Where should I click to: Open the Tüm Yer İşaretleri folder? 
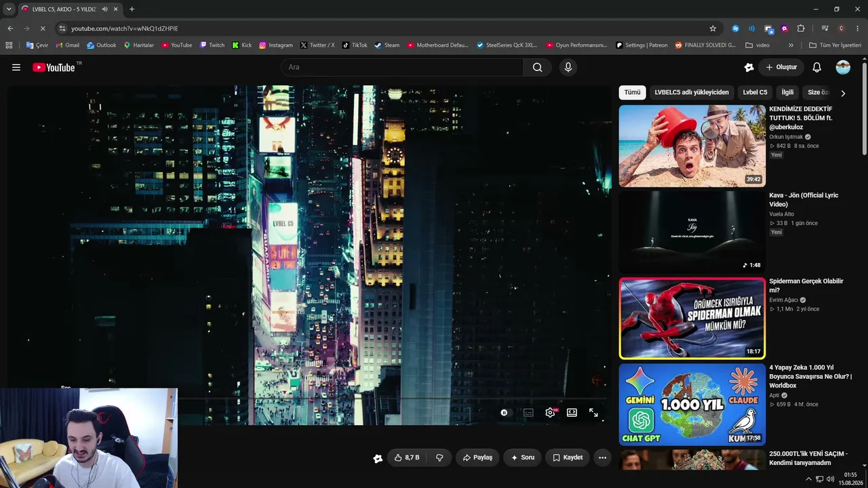point(835,45)
